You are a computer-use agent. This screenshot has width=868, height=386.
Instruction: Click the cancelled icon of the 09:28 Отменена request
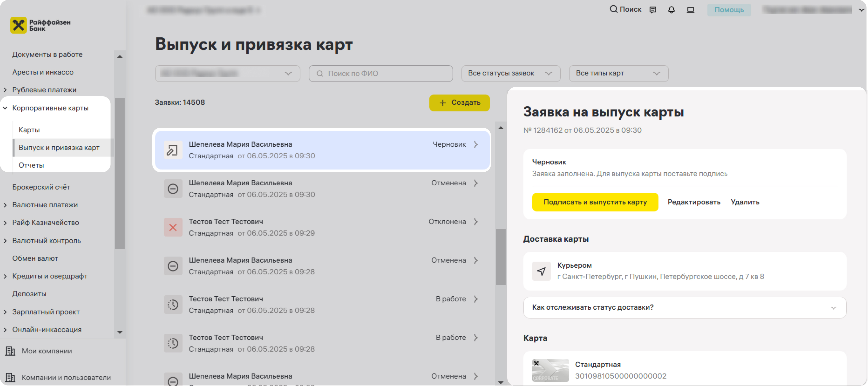click(x=173, y=266)
